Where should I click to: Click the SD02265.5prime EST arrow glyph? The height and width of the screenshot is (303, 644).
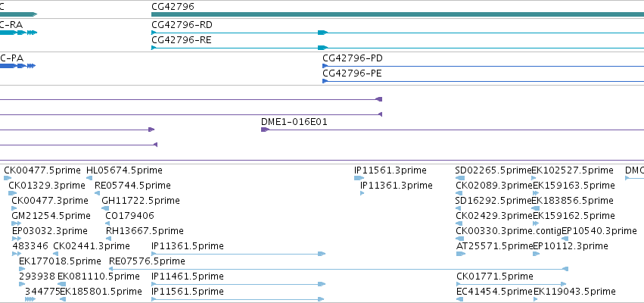click(460, 178)
